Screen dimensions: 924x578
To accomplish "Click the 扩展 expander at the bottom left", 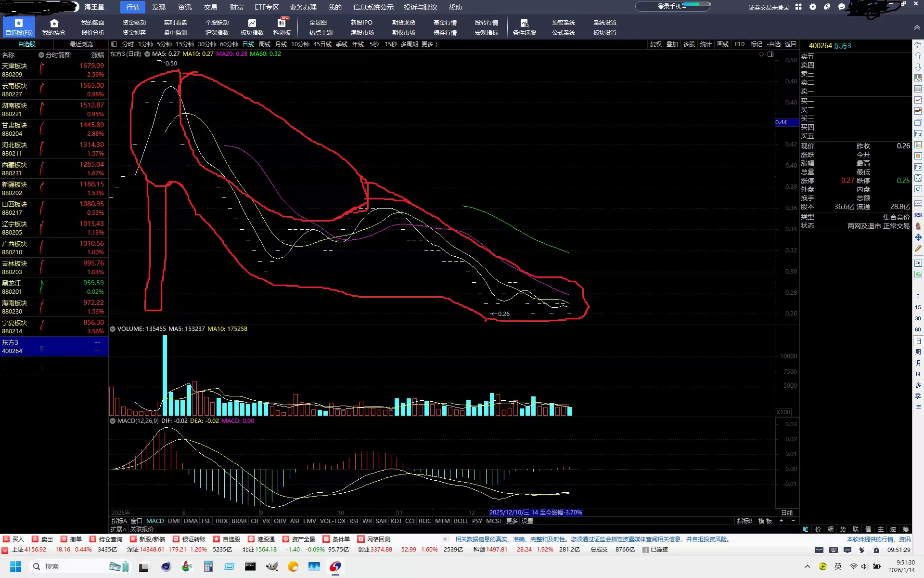I will pyautogui.click(x=118, y=529).
